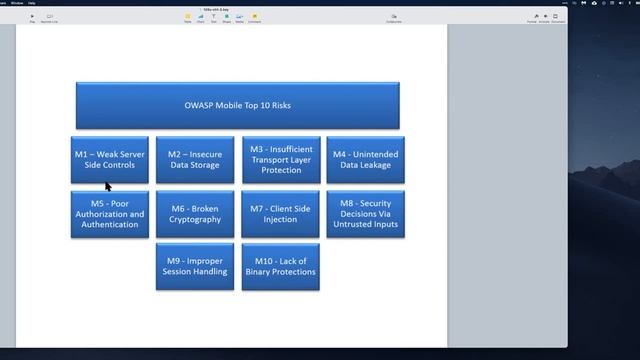Open the Window menu in menu bar
The width and height of the screenshot is (640, 360).
pyautogui.click(x=17, y=3)
